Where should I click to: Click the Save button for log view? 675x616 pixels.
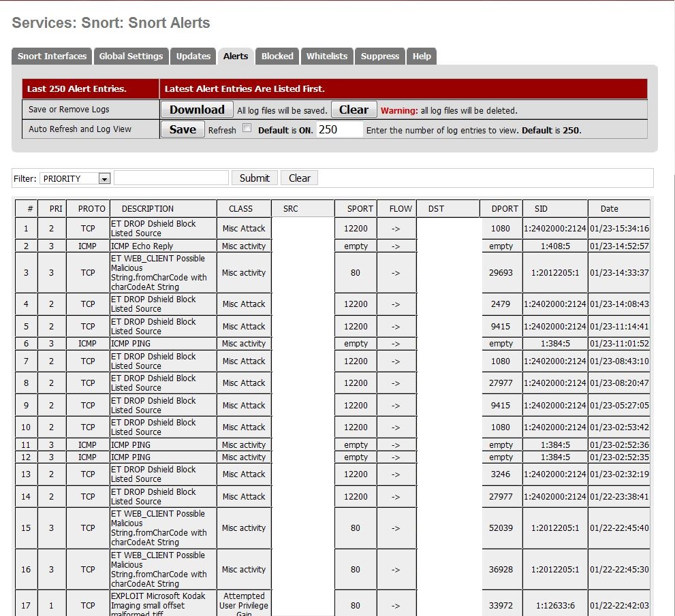pos(183,129)
